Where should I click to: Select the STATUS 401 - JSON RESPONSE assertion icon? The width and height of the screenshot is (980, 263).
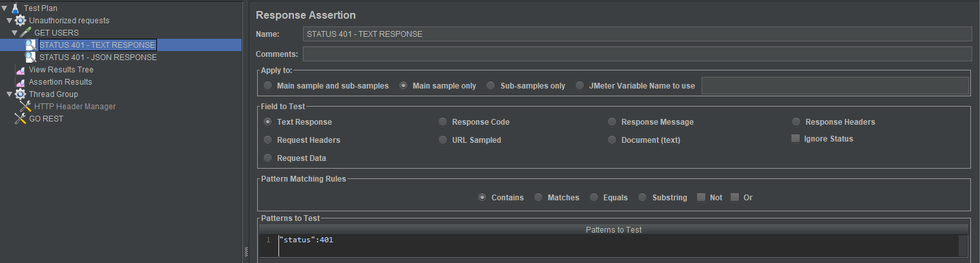tap(30, 58)
